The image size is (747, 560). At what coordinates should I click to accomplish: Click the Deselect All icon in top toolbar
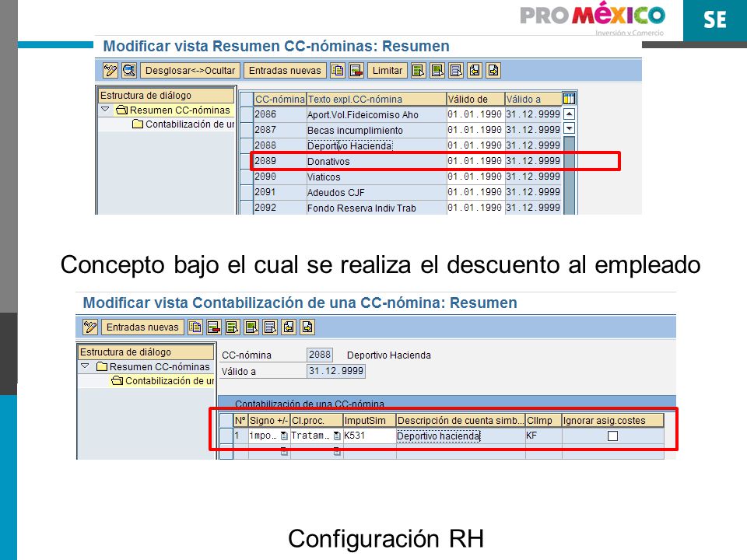tap(456, 71)
